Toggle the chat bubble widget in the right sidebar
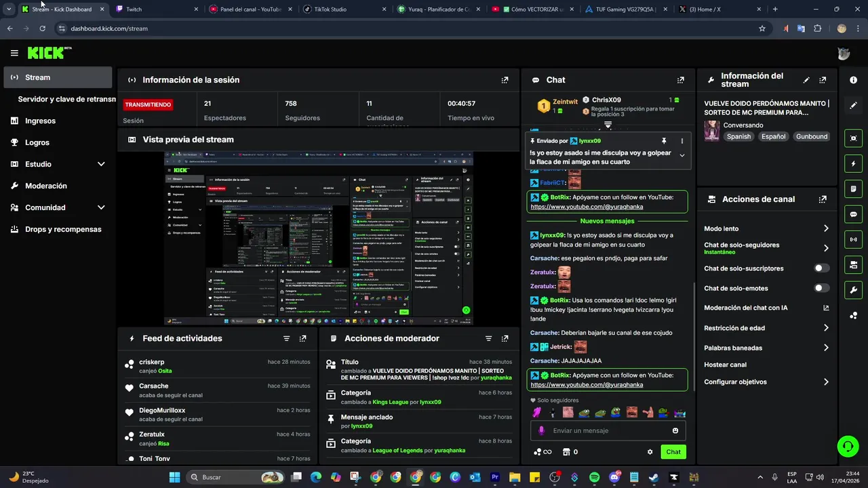 [853, 214]
